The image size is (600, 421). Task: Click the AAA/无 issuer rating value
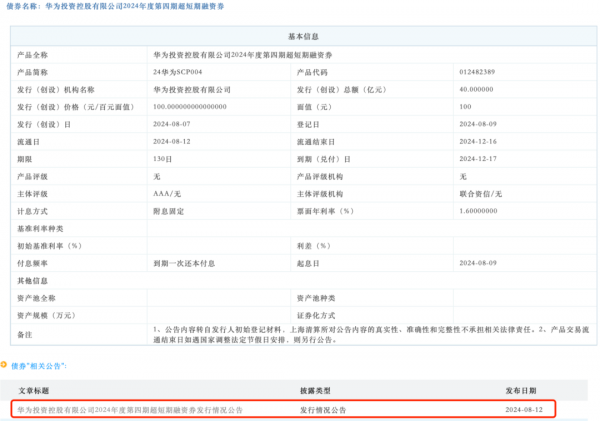click(169, 193)
